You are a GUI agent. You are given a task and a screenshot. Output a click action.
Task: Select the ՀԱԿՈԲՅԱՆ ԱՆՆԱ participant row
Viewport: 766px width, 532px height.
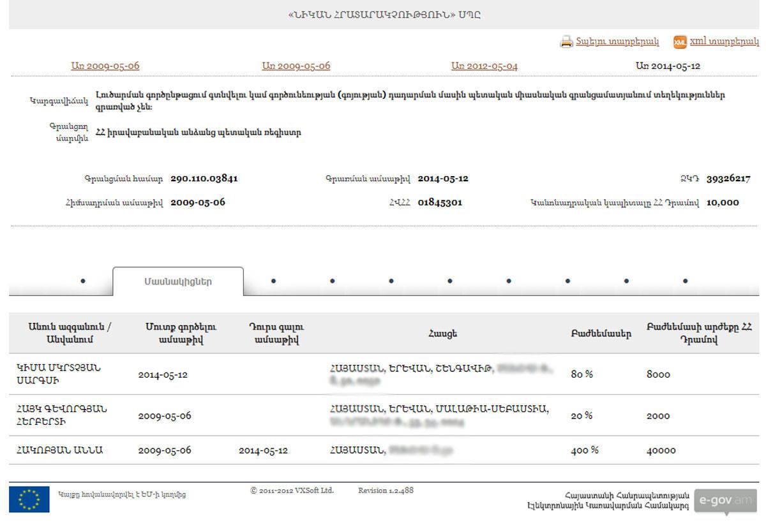pos(59,450)
